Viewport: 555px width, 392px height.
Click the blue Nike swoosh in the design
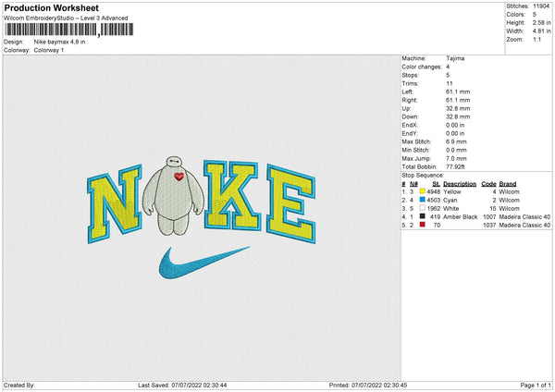coord(203,263)
